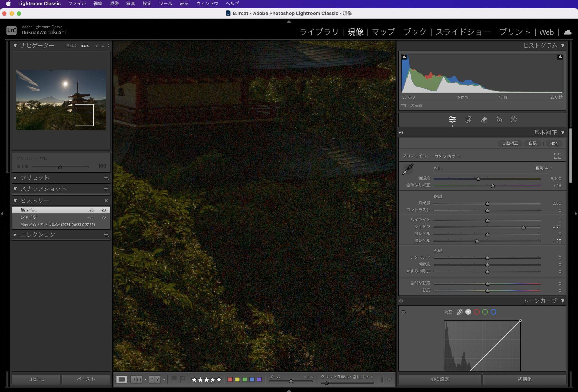Open the Masking tool circle icon

click(513, 120)
